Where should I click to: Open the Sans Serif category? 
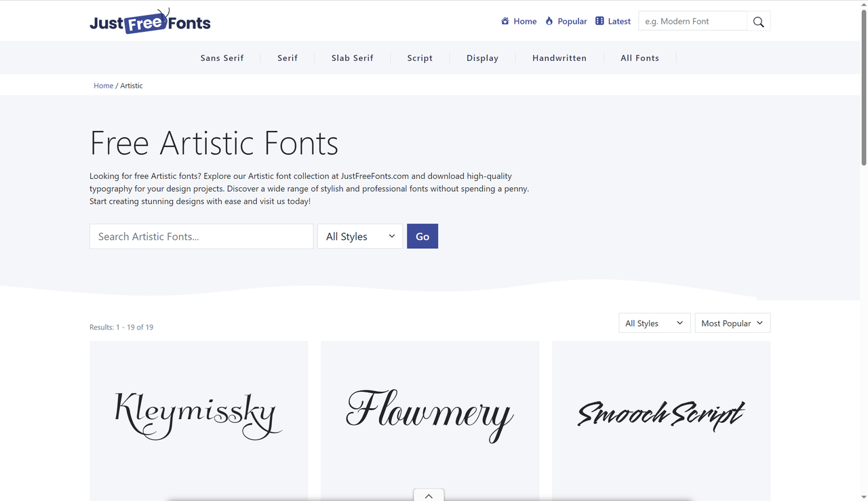pos(222,58)
